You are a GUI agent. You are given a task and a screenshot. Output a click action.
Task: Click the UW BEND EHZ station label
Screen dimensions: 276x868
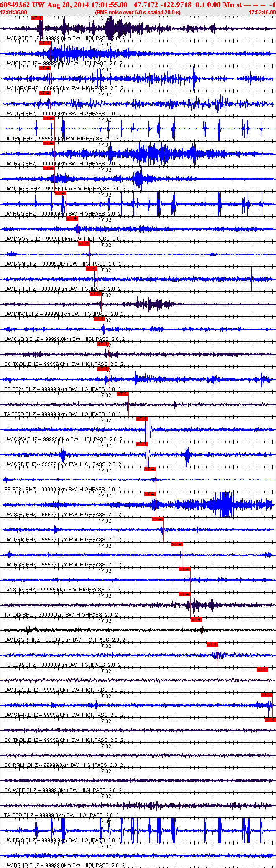click(21, 865)
